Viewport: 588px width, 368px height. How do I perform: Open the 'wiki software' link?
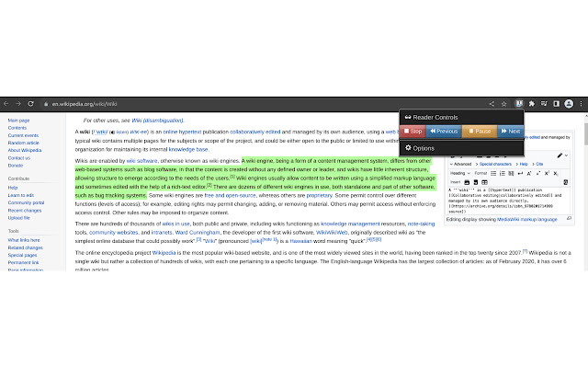tap(141, 161)
